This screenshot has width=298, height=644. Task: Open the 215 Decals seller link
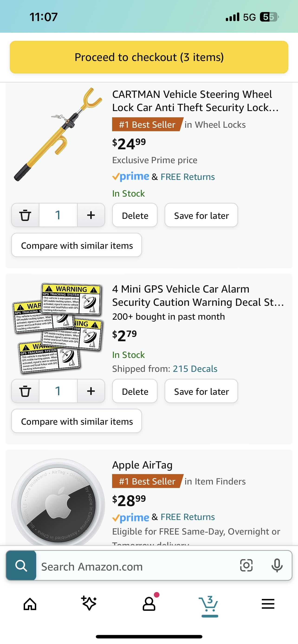195,369
